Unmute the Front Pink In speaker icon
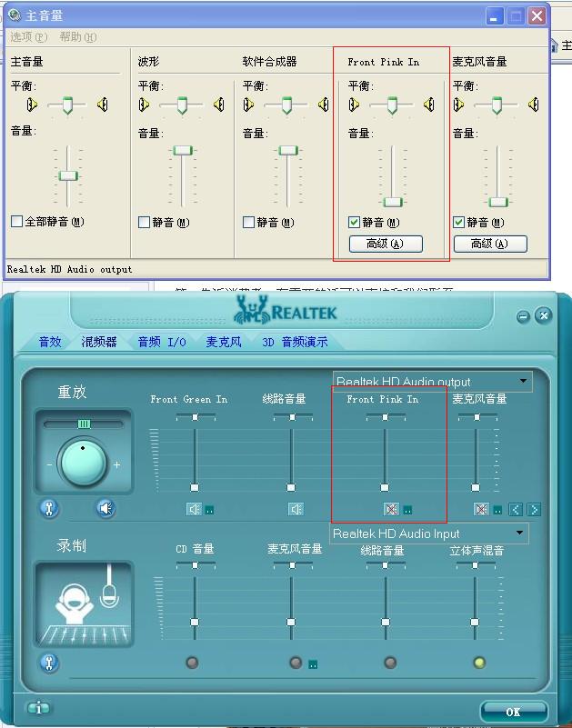The image size is (572, 728). point(390,509)
